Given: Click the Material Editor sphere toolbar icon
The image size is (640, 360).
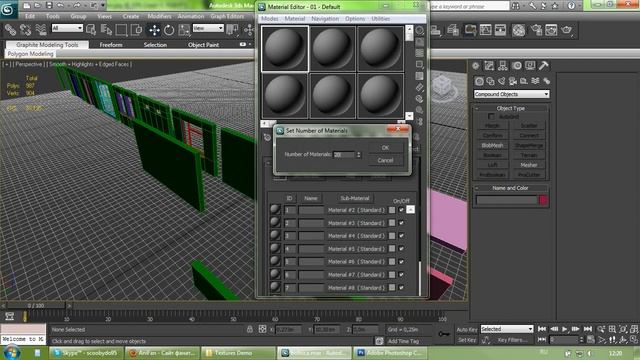Looking at the screenshot, I should click(519, 30).
